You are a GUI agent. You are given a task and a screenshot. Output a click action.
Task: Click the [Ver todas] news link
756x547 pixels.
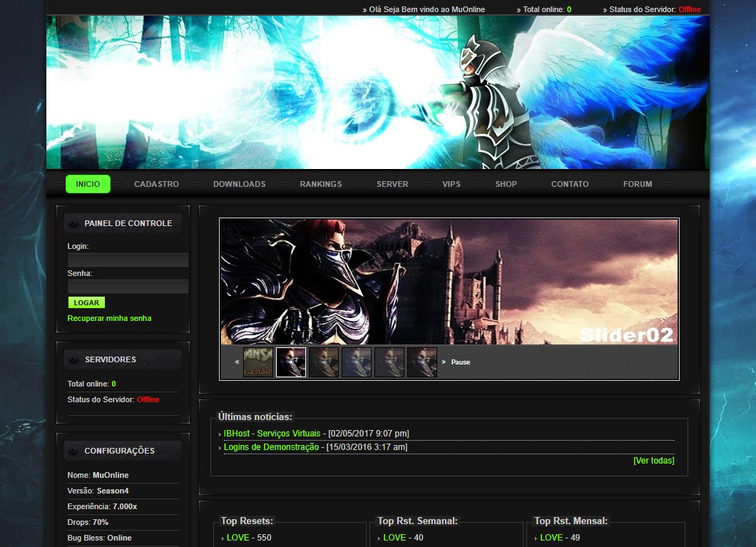coord(654,460)
